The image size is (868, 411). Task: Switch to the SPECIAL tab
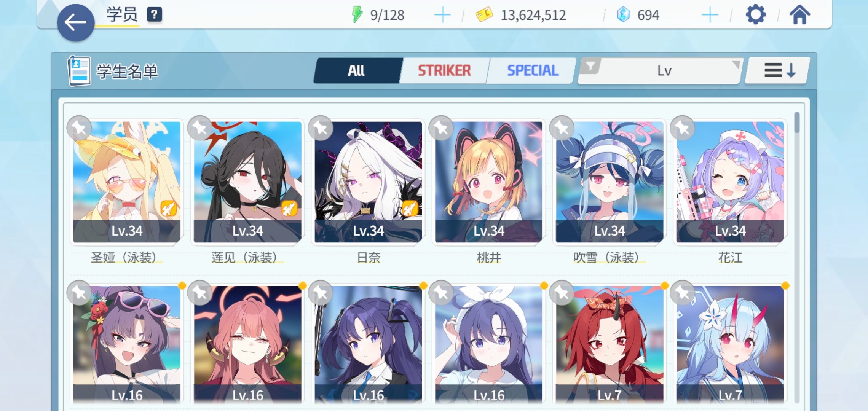[x=533, y=70]
